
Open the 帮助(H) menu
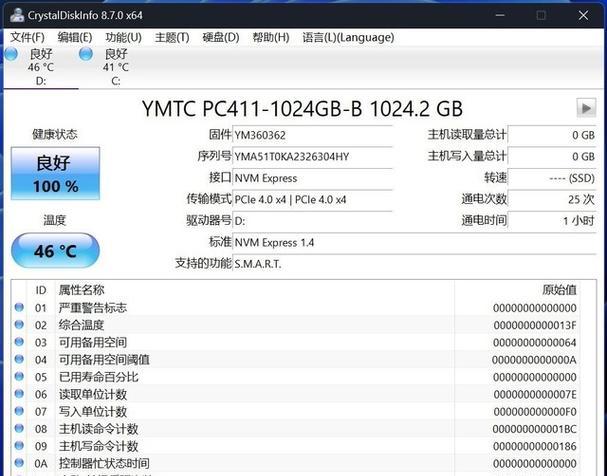pos(271,37)
